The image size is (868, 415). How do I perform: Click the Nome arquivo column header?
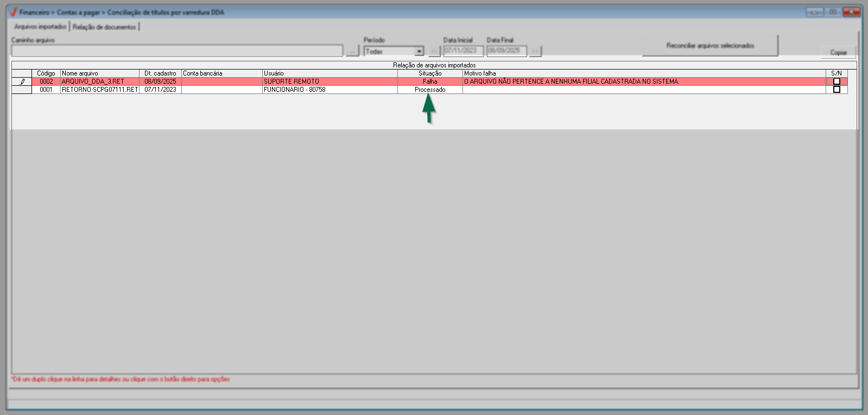[x=100, y=73]
